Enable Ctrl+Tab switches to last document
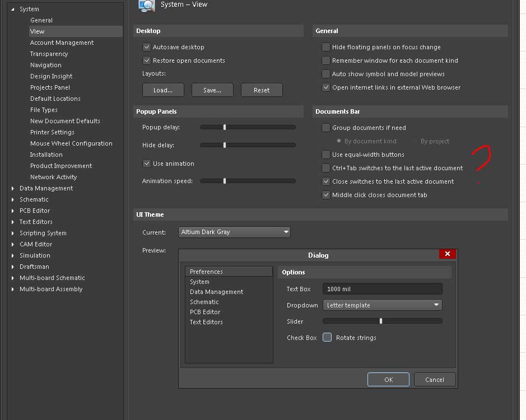This screenshot has height=420, width=526. click(326, 168)
